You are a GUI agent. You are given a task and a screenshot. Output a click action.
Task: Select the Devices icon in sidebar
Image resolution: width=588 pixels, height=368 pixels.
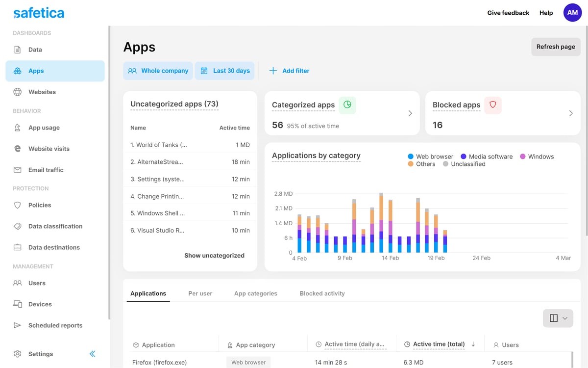[x=17, y=304]
